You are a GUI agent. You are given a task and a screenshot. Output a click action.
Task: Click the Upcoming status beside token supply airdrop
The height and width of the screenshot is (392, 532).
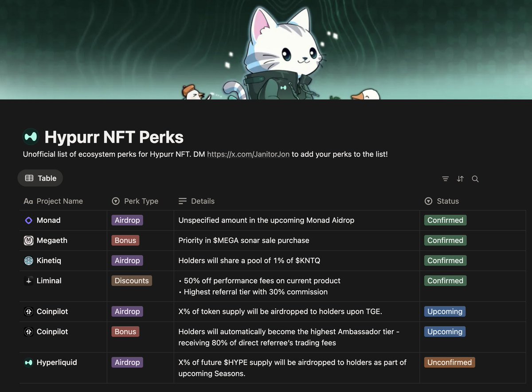pos(445,311)
